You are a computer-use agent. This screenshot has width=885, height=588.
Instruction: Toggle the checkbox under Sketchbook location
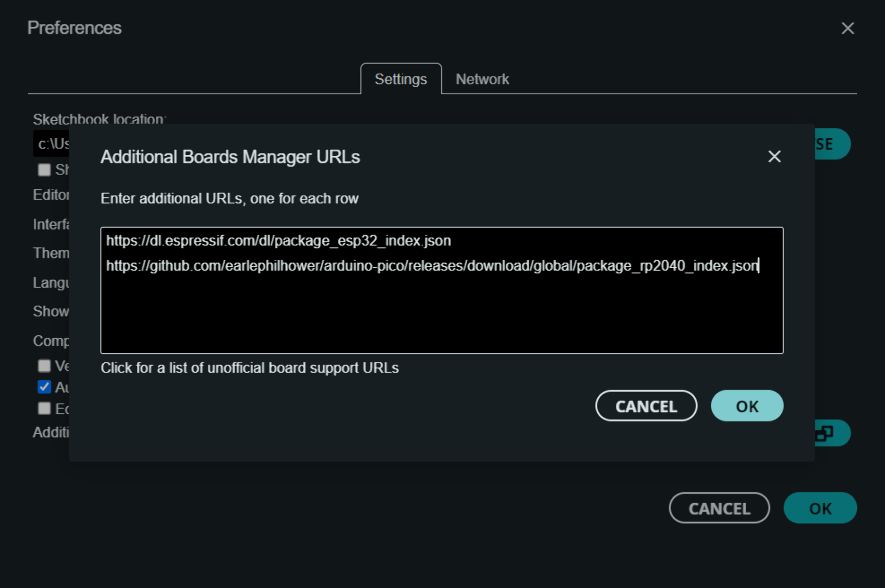point(44,170)
